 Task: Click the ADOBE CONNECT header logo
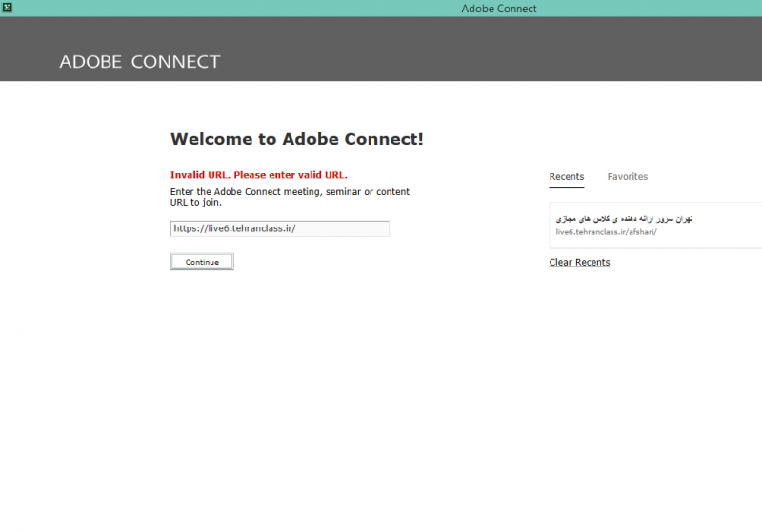click(139, 62)
